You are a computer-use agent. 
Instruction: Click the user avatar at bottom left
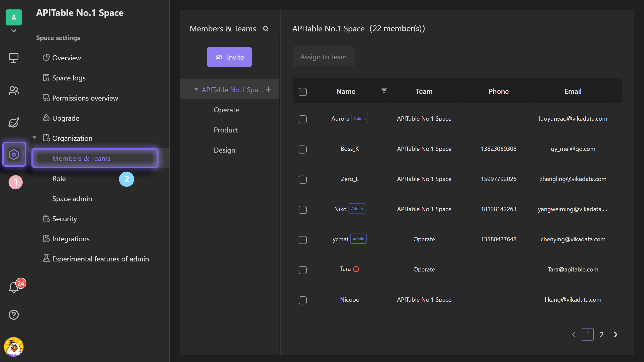pyautogui.click(x=14, y=347)
